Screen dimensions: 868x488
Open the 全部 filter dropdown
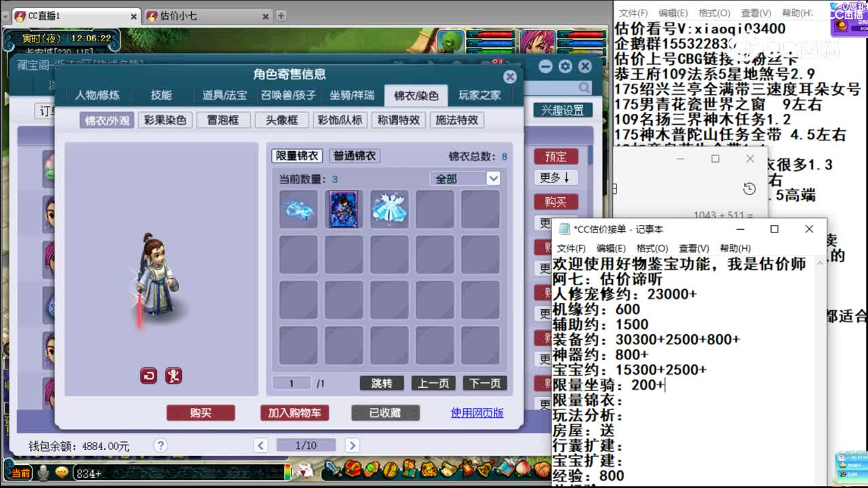pos(465,178)
